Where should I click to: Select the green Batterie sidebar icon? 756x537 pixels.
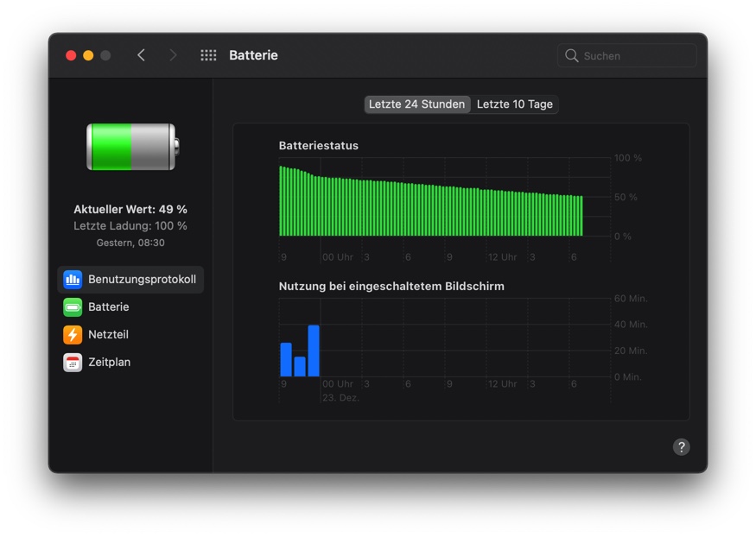tap(73, 306)
